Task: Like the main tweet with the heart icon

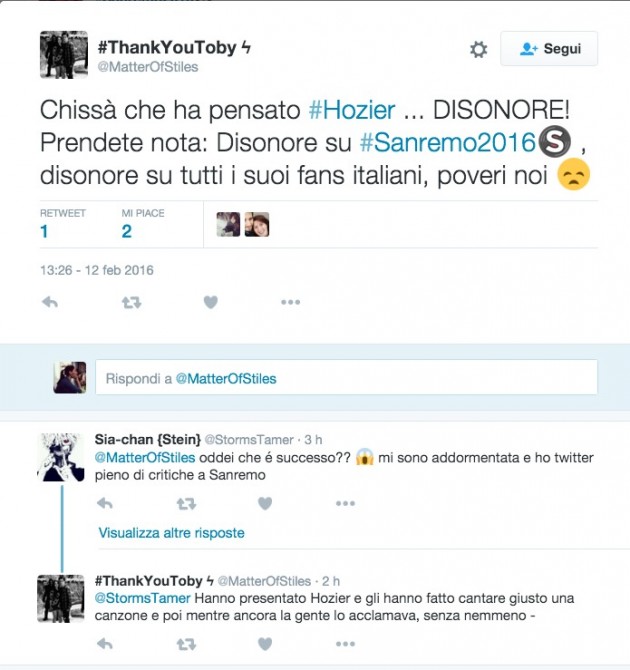Action: 210,302
